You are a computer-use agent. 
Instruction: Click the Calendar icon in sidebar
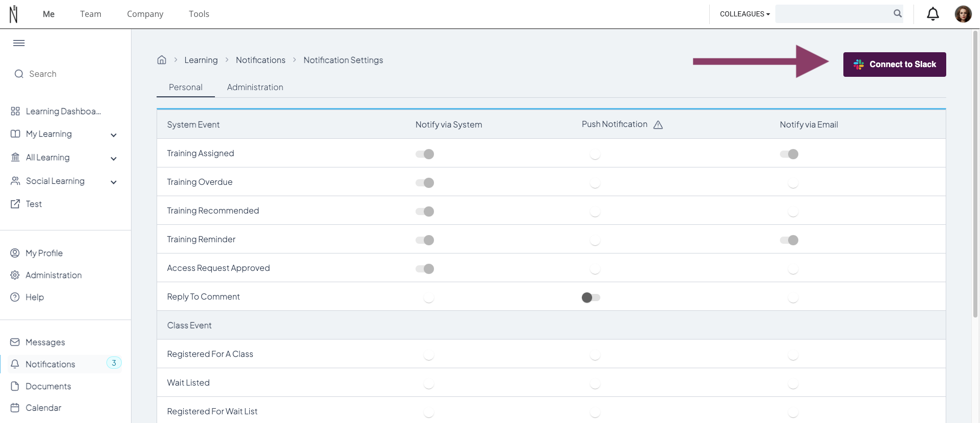pyautogui.click(x=15, y=408)
